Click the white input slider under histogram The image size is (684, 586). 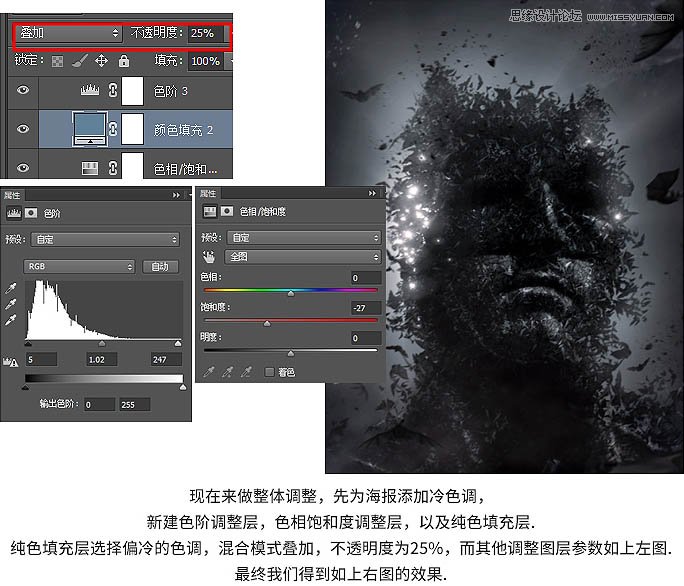pyautogui.click(x=178, y=344)
